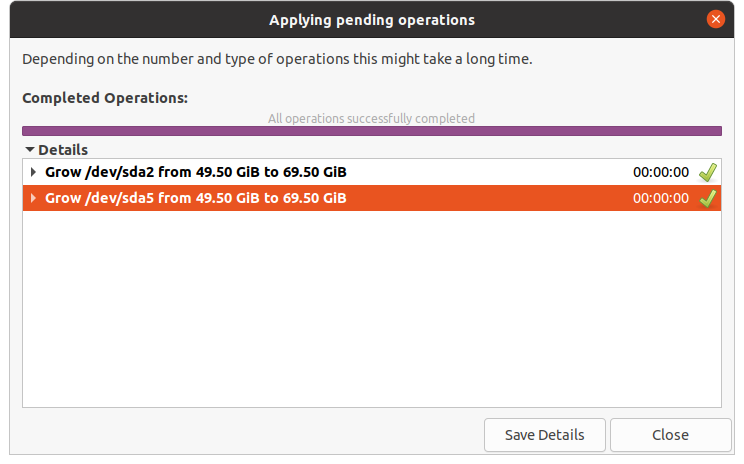Viewport: 744px width, 464px height.
Task: Select the highlighted Grow /dev/sda5 row
Action: click(195, 198)
